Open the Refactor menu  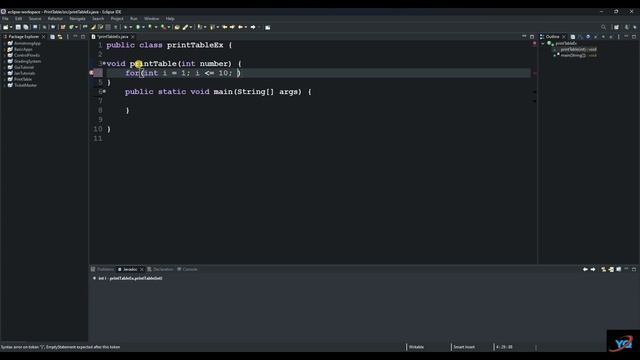coord(55,19)
